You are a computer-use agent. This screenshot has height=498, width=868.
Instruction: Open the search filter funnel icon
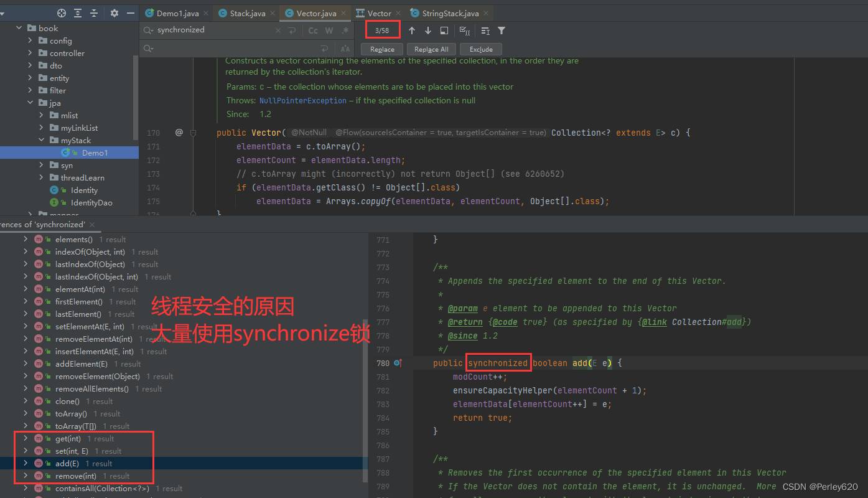(x=502, y=31)
